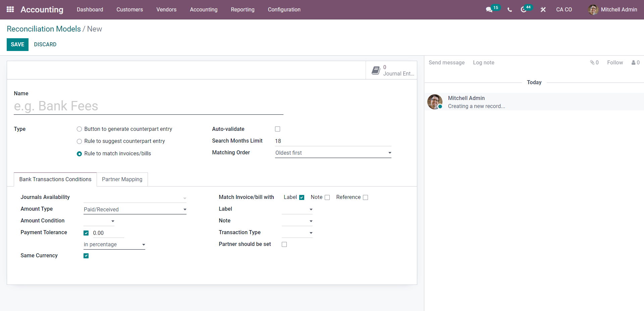Click Send message in chatter
The image size is (644, 311).
[x=446, y=62]
